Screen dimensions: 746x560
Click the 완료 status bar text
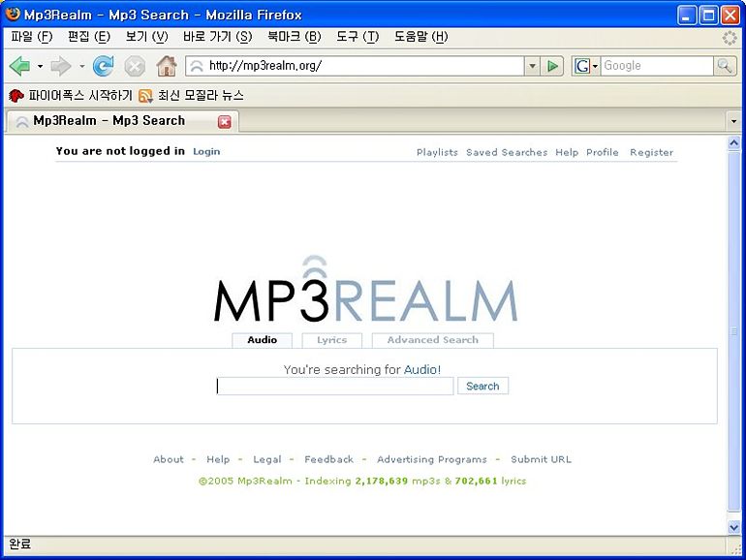20,544
